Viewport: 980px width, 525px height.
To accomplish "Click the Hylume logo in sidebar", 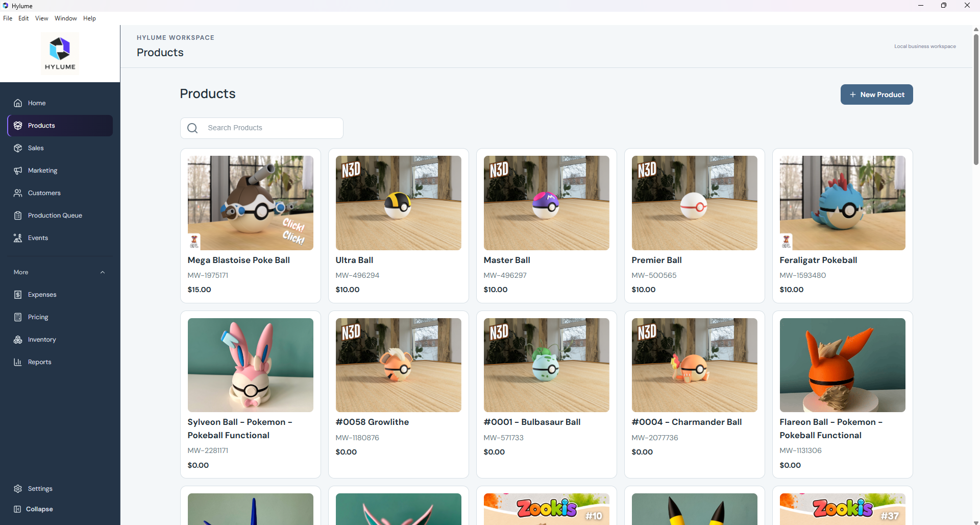I will tap(60, 54).
